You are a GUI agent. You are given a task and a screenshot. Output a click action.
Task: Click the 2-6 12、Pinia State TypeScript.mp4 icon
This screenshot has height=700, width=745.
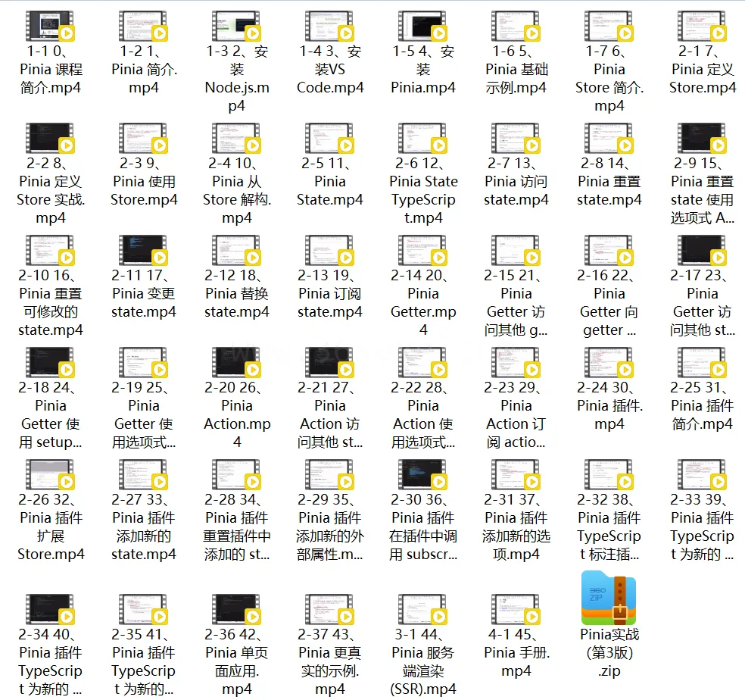pos(423,138)
